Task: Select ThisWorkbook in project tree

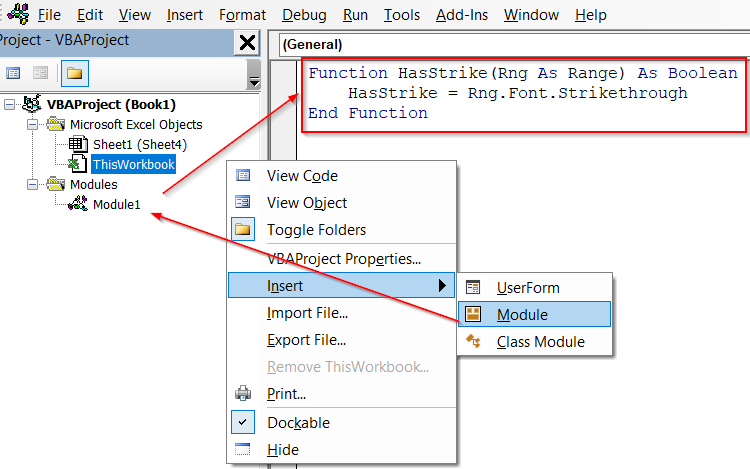Action: (x=133, y=164)
